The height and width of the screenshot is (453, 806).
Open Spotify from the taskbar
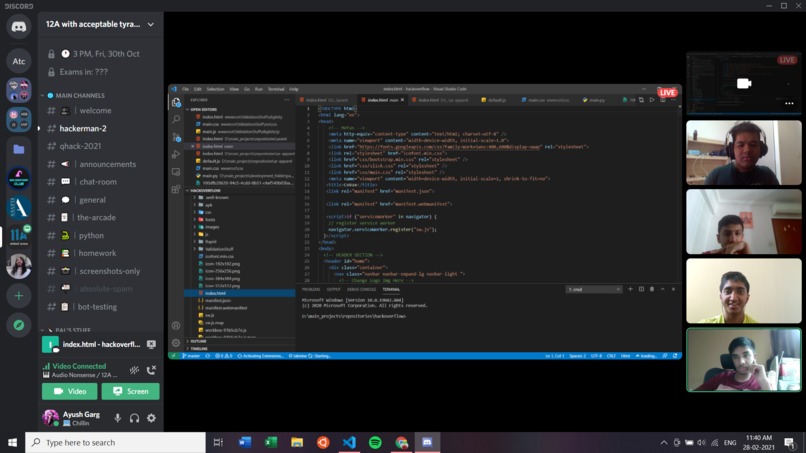pyautogui.click(x=375, y=442)
